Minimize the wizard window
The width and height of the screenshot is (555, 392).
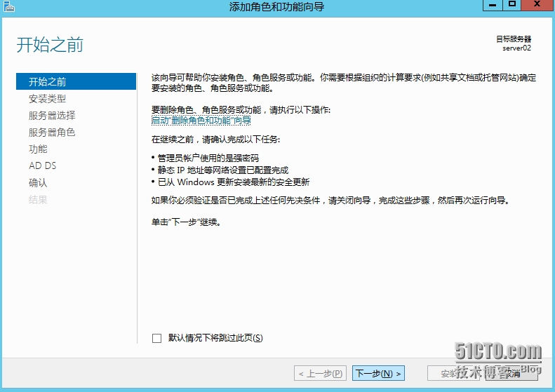pos(493,5)
